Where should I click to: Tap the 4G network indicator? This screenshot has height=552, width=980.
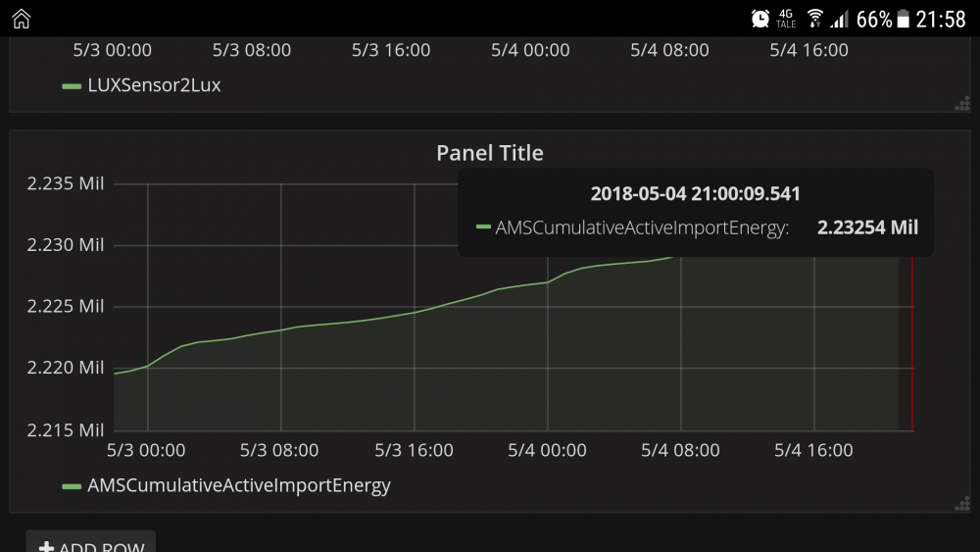point(786,19)
